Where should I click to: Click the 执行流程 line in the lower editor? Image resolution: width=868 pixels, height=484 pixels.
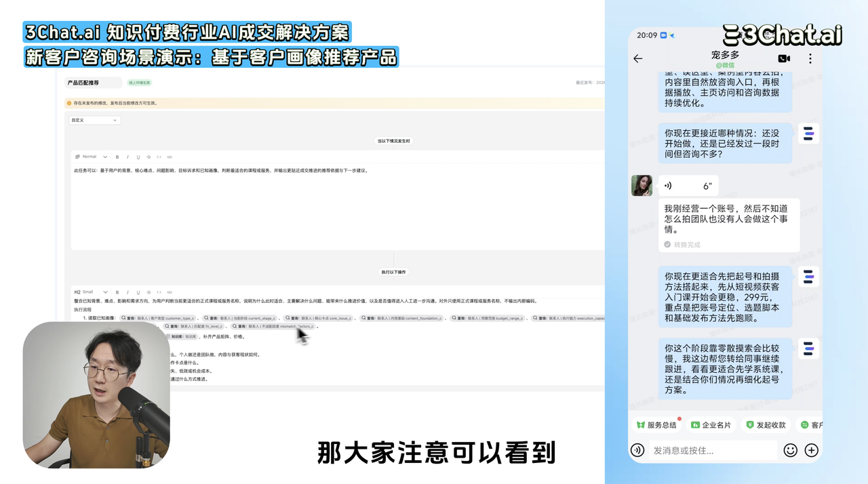click(83, 309)
